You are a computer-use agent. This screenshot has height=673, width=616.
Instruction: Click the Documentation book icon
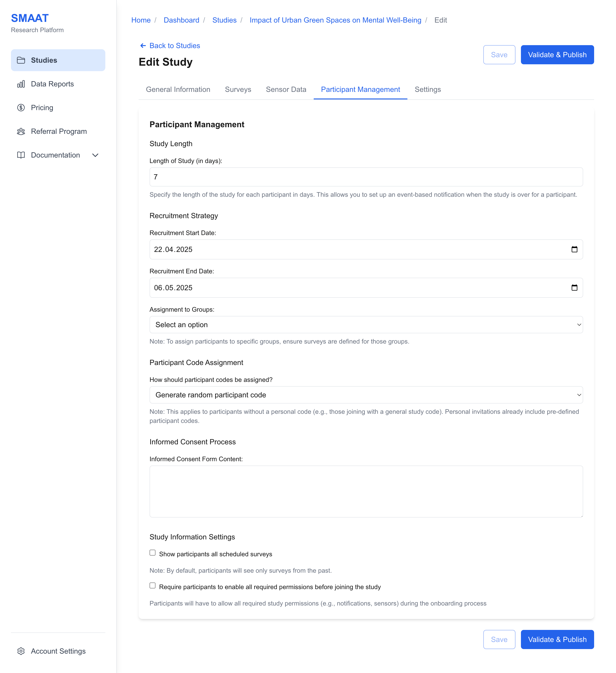pyautogui.click(x=21, y=155)
